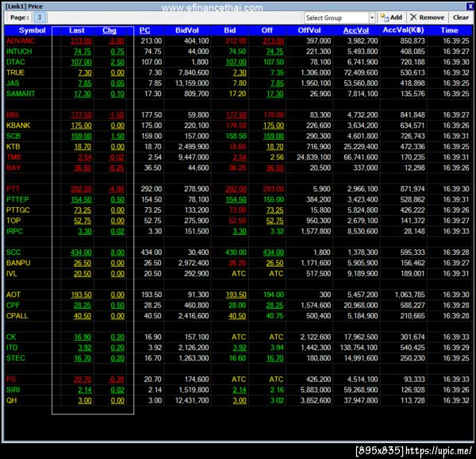Select page number 3 field
The width and height of the screenshot is (476, 459).
click(x=40, y=17)
